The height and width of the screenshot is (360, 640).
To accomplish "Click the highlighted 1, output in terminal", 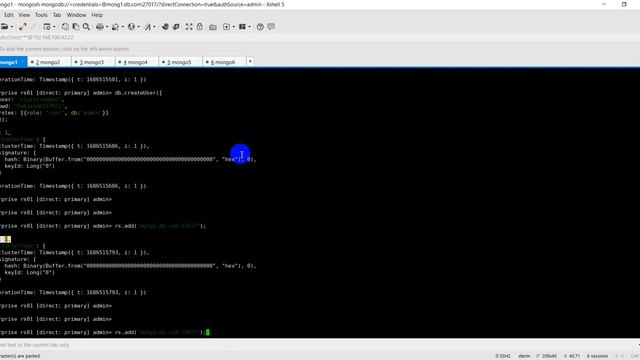I will click(x=5, y=239).
